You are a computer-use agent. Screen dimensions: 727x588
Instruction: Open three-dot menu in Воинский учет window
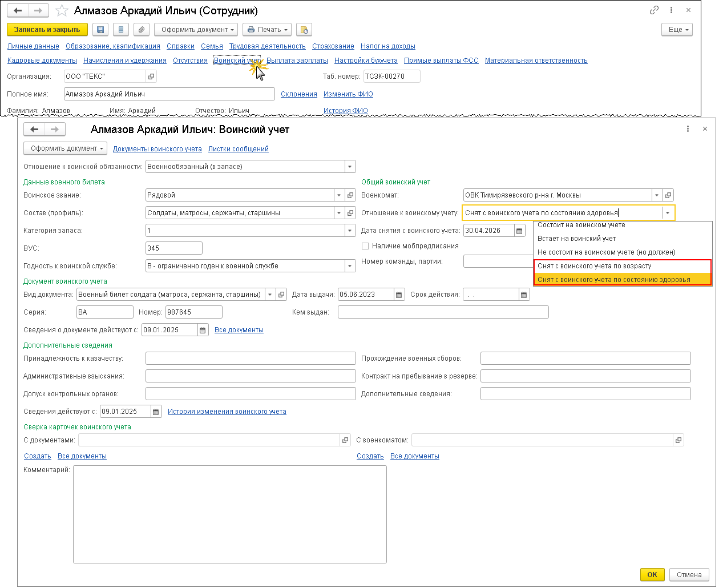pos(688,129)
